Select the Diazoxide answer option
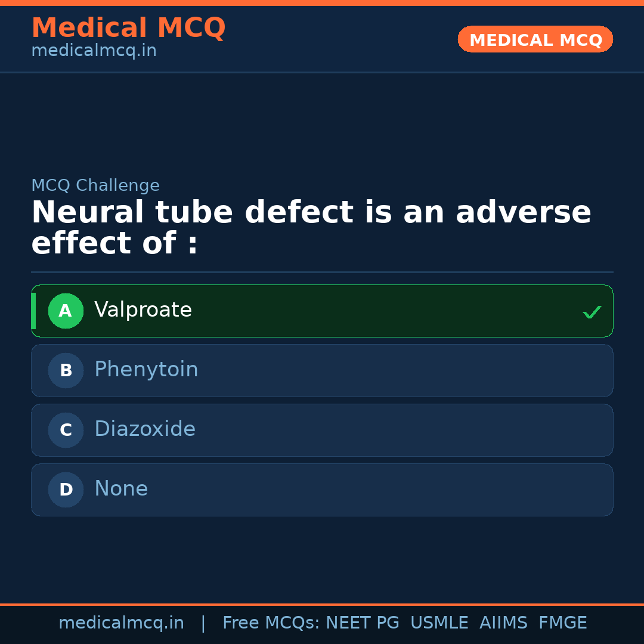The image size is (644, 644). point(322,430)
